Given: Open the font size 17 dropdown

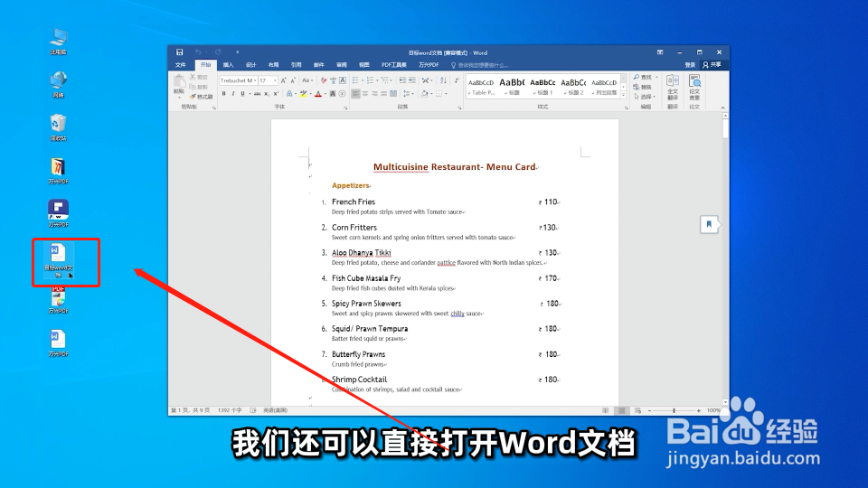Looking at the screenshot, I should point(275,80).
